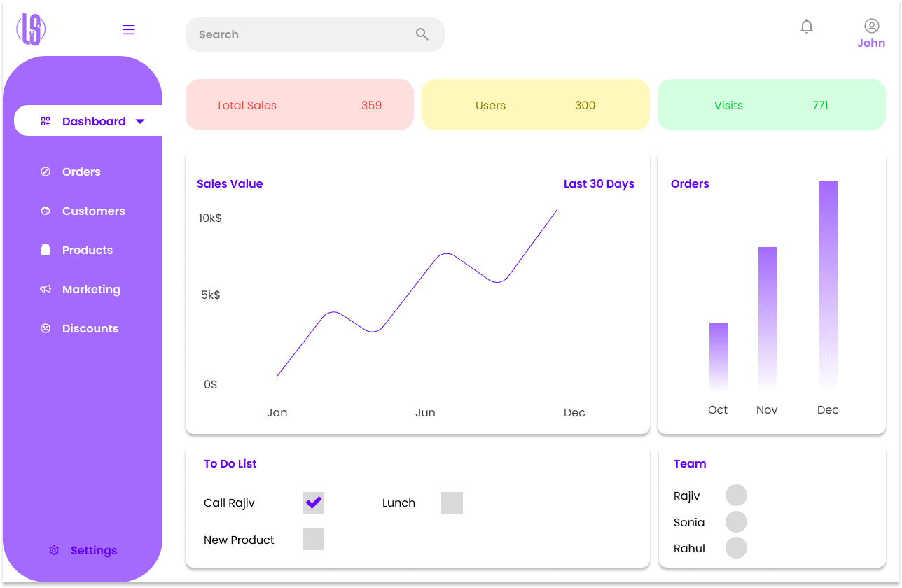This screenshot has height=588, width=902.
Task: Open John's user profile icon
Action: point(871,26)
